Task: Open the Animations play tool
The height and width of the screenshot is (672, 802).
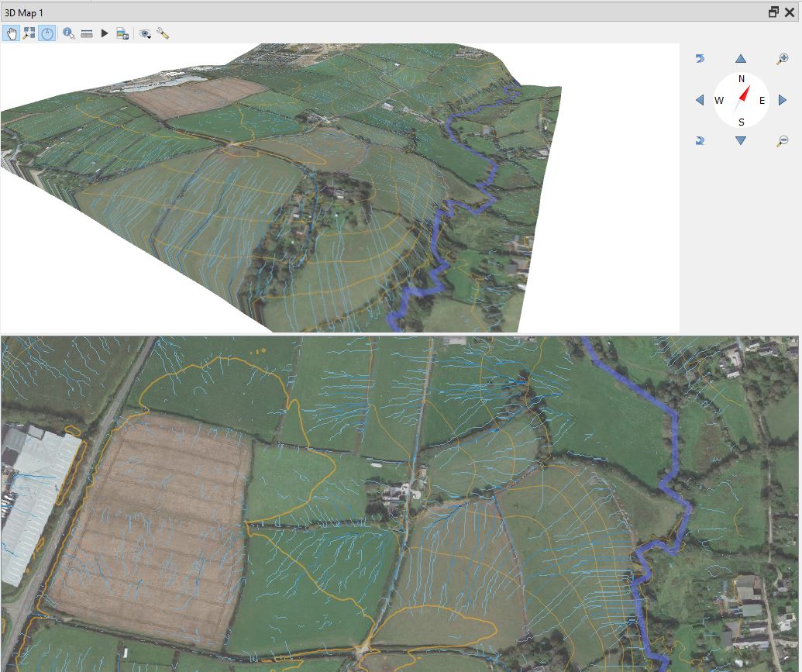Action: tap(105, 33)
